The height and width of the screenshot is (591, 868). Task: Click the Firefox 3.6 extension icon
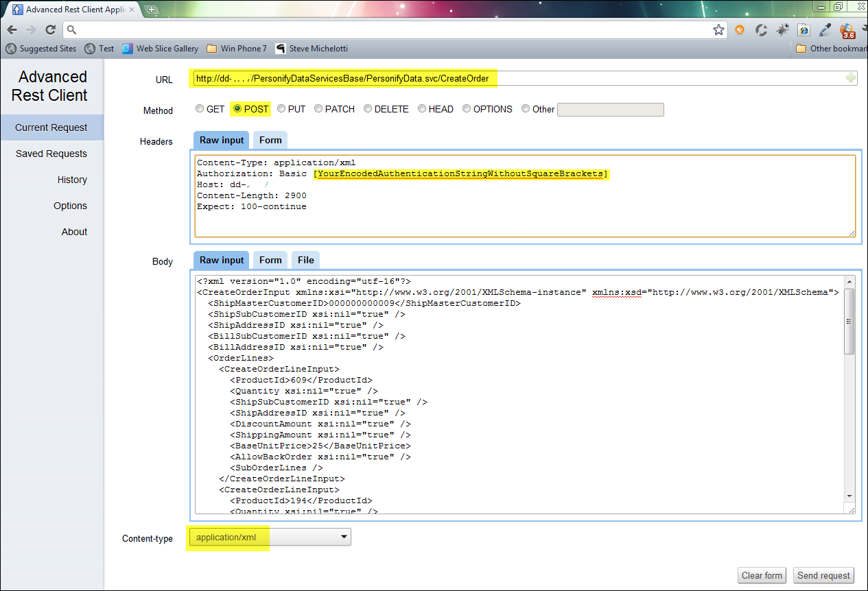point(848,31)
